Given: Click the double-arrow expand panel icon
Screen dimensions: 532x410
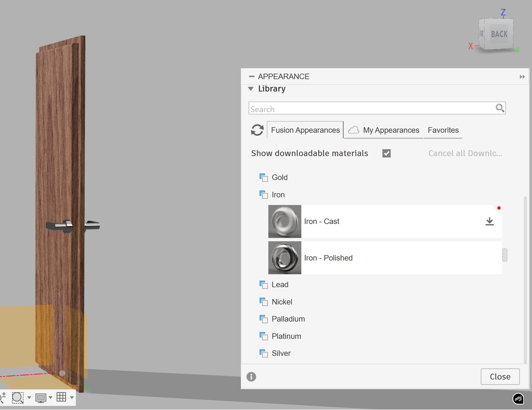Looking at the screenshot, I should (522, 77).
